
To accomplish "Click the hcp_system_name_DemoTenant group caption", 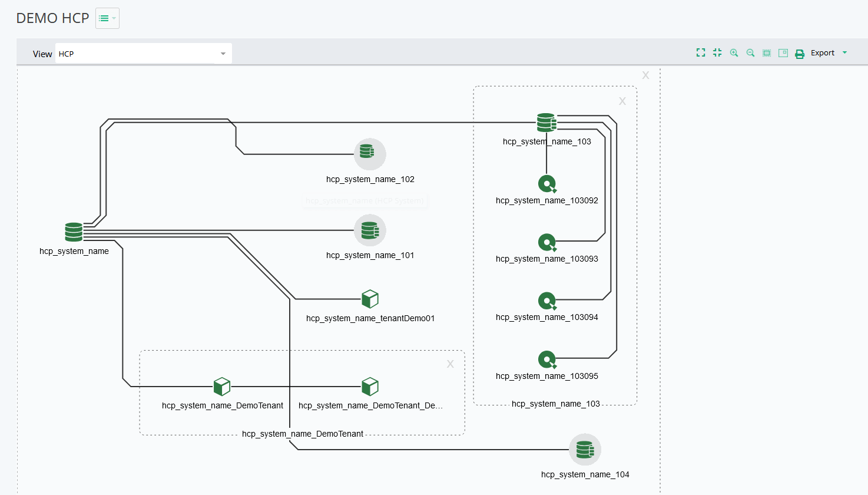I will [x=303, y=434].
